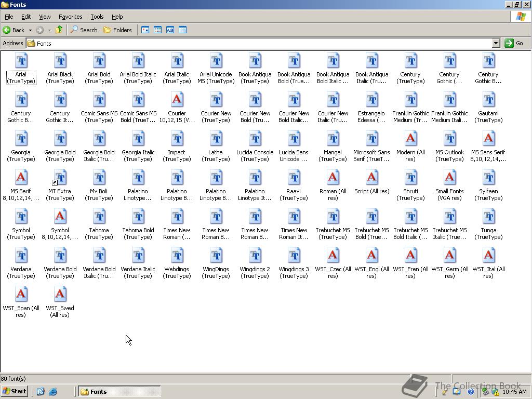The height and width of the screenshot is (399, 532).
Task: Expand the Address bar dropdown
Action: (496, 43)
